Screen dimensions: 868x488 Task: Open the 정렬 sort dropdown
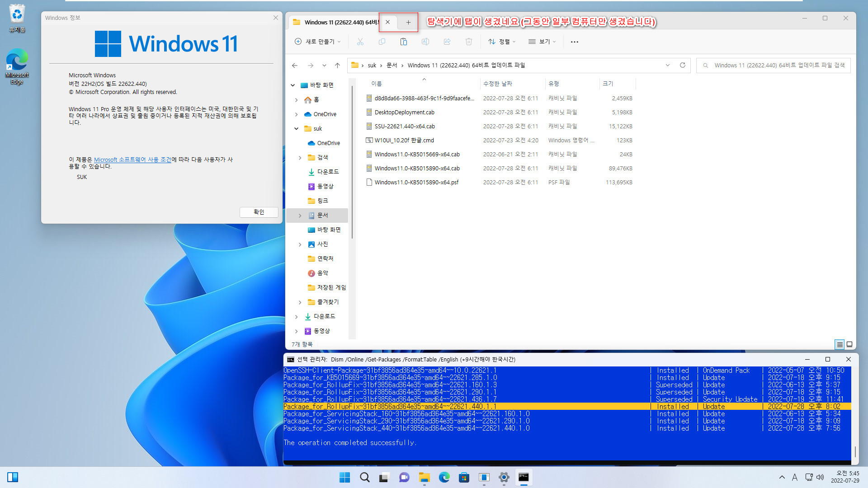pyautogui.click(x=502, y=42)
